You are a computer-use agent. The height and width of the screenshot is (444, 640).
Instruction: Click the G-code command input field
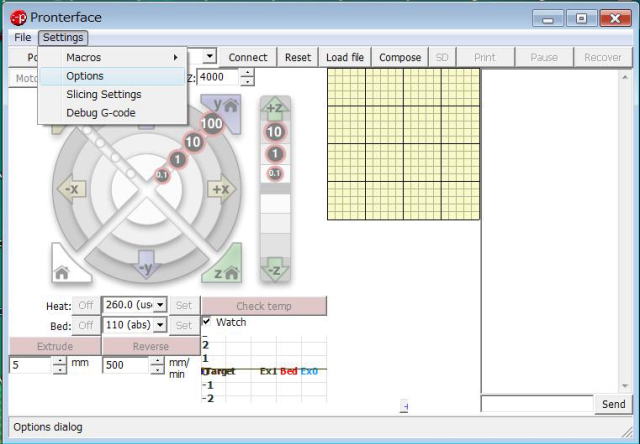click(x=537, y=404)
